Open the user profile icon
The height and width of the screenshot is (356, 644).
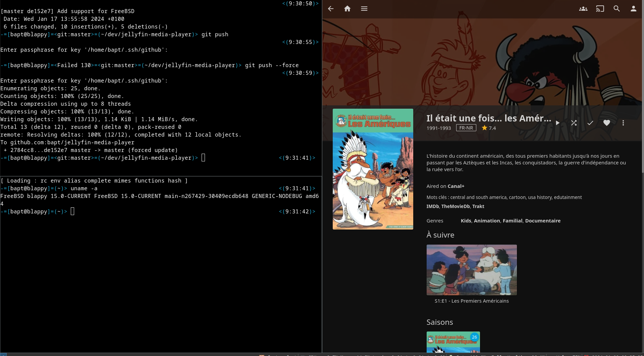pyautogui.click(x=633, y=9)
